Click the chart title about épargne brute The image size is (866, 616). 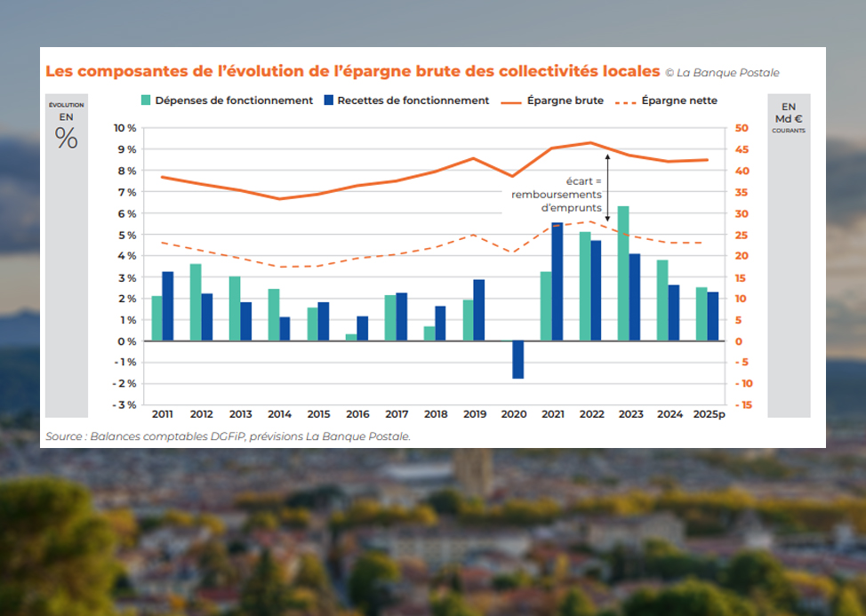(353, 71)
